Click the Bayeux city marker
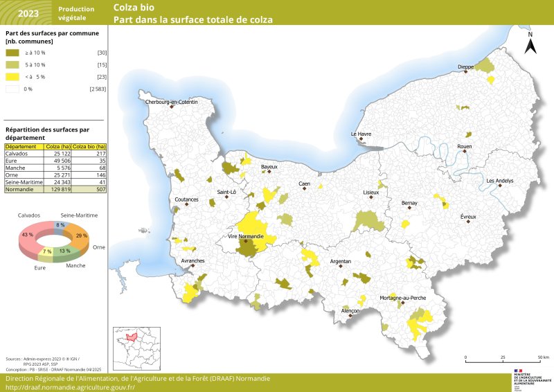 click(269, 172)
